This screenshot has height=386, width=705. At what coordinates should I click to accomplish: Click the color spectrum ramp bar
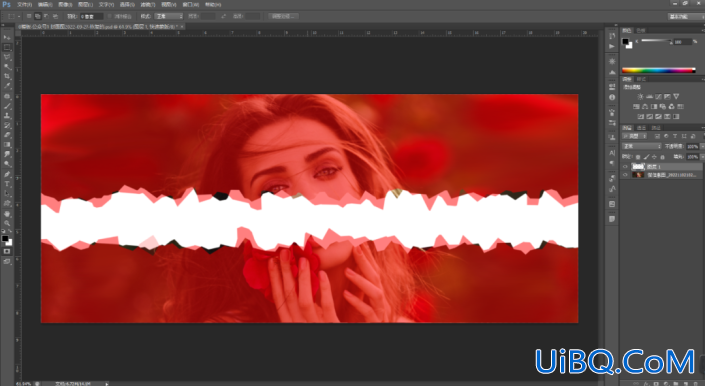(x=659, y=71)
